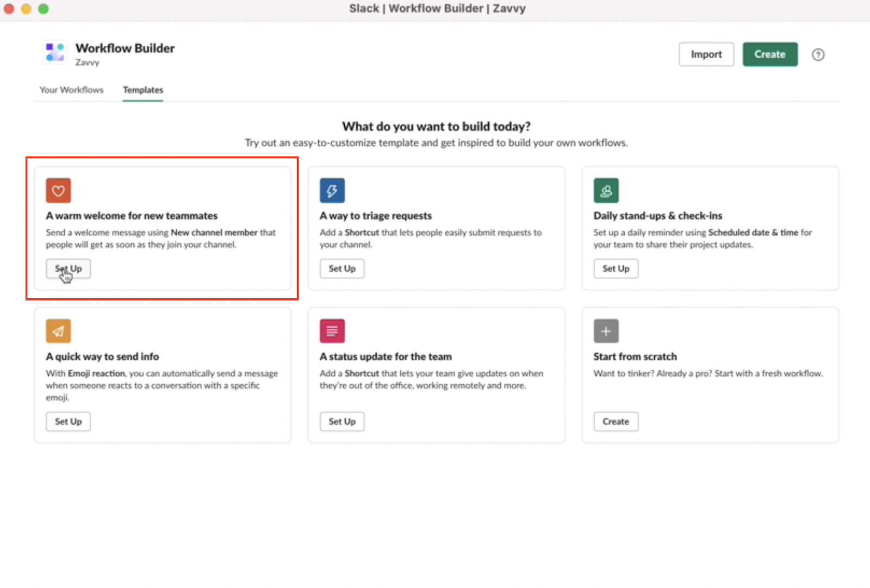This screenshot has width=870, height=588.
Task: Click the Import button
Action: [706, 54]
